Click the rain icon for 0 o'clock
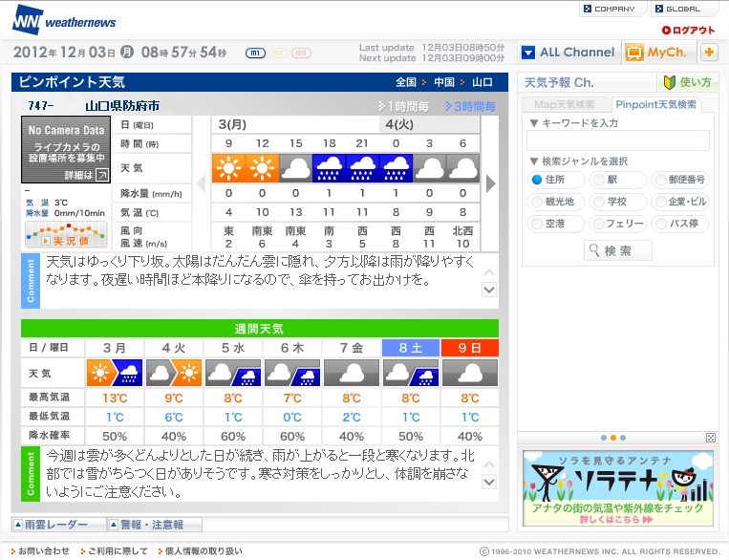The height and width of the screenshot is (560, 729). click(x=397, y=168)
